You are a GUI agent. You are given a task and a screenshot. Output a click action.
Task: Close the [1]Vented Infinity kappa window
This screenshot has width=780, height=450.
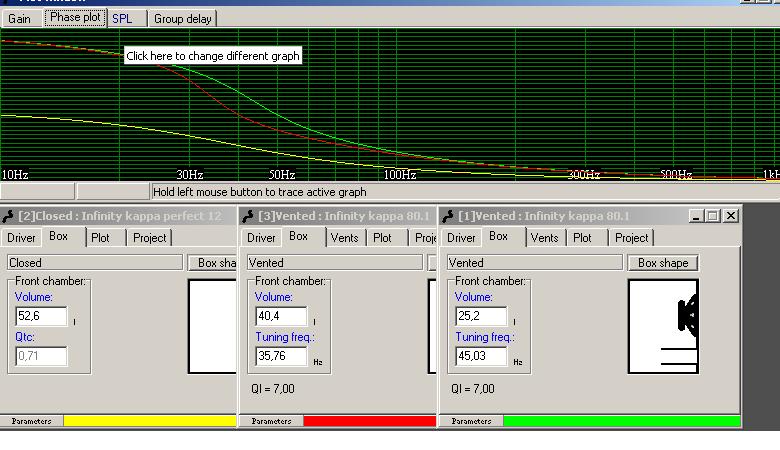731,216
